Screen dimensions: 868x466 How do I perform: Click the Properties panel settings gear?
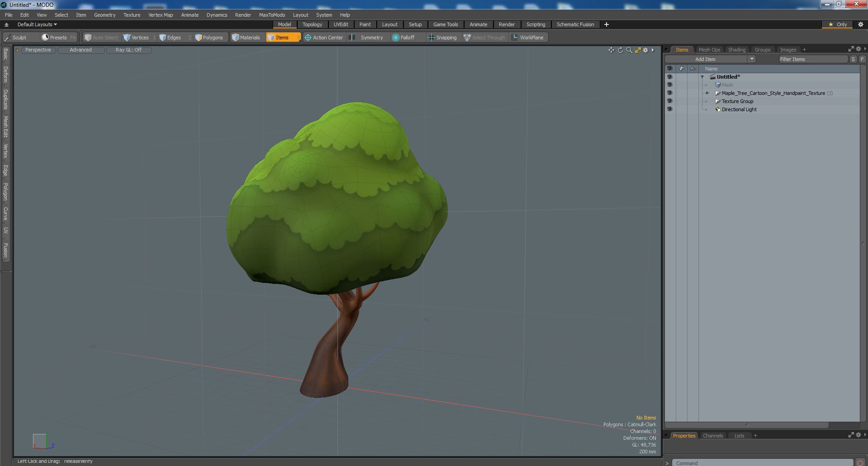(859, 435)
